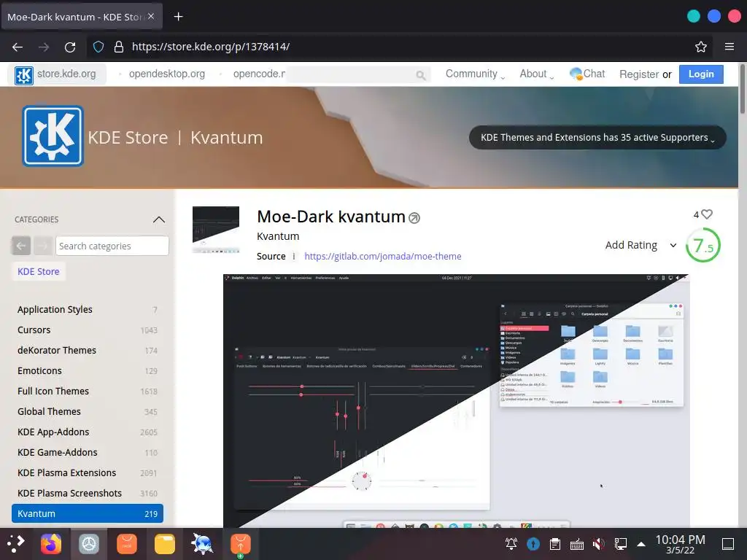
Task: Open a new browser tab
Action: click(x=178, y=17)
